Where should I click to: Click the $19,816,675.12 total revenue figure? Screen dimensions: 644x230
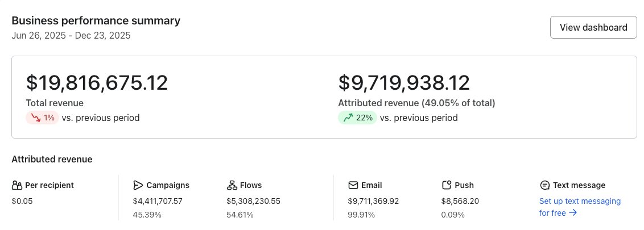coord(97,83)
